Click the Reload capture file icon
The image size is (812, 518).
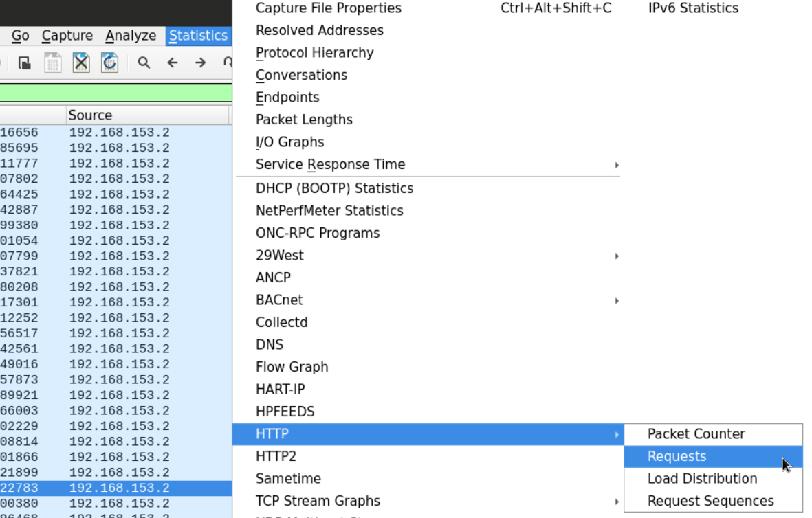109,63
